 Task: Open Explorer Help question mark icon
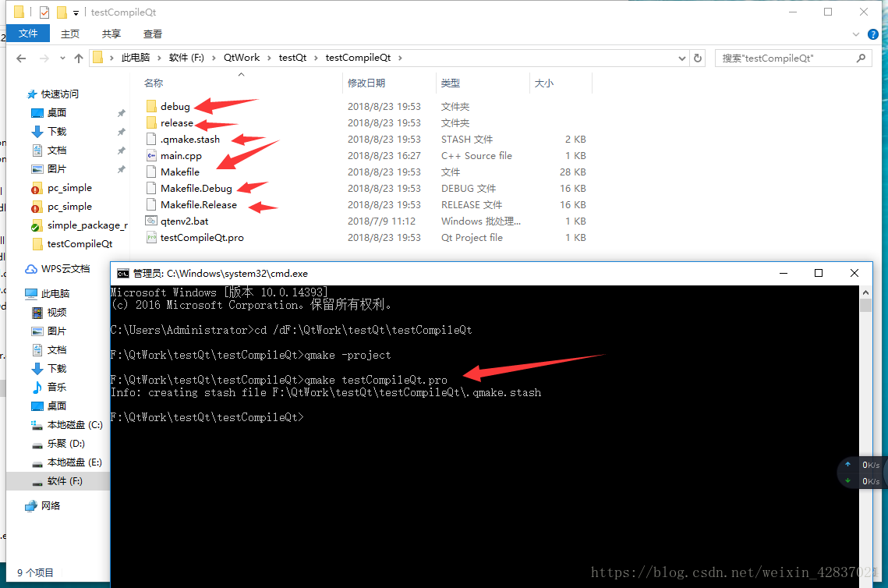click(873, 34)
